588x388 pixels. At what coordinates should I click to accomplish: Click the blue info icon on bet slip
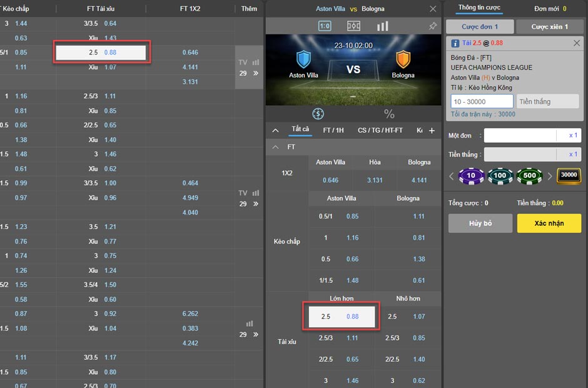[455, 43]
